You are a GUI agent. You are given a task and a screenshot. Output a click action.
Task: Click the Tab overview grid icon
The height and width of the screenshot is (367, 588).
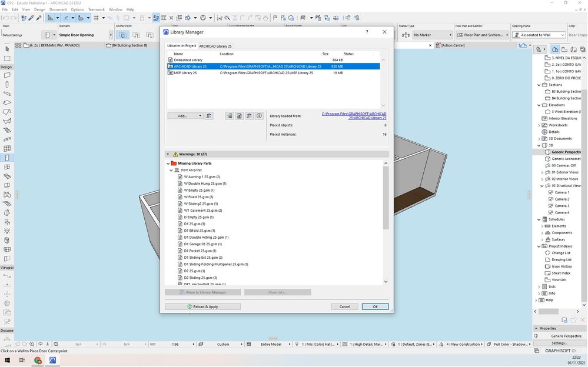[x=18, y=45]
